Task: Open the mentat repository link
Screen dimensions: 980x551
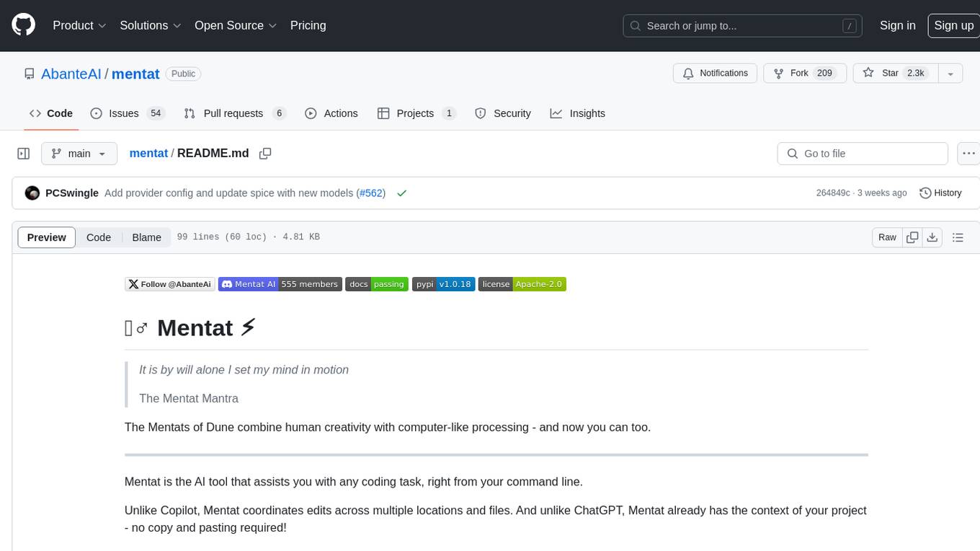Action: [x=135, y=74]
